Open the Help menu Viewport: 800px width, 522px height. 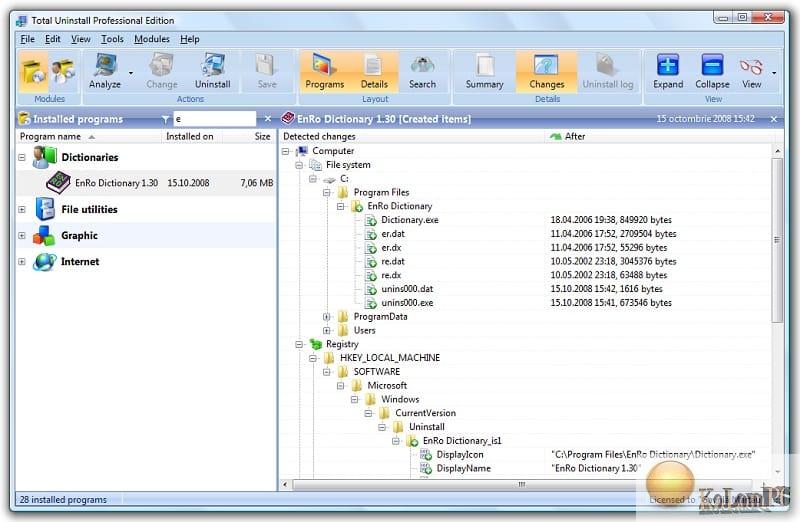click(x=190, y=39)
